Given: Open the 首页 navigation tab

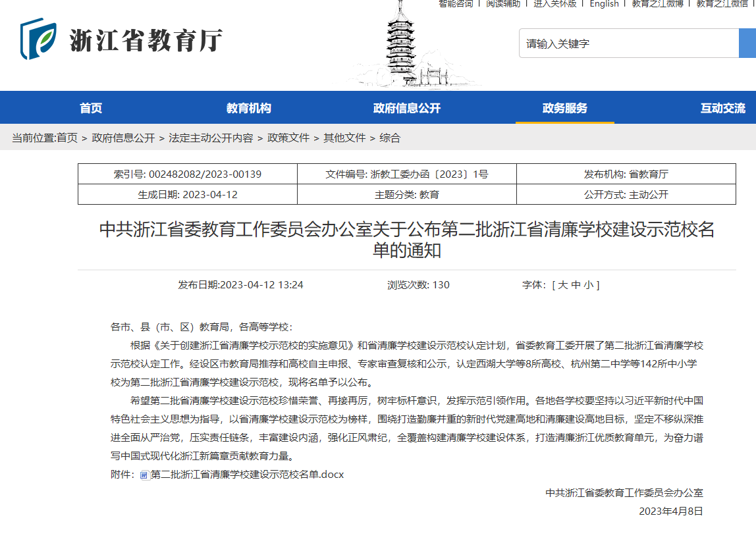Looking at the screenshot, I should click(x=91, y=108).
